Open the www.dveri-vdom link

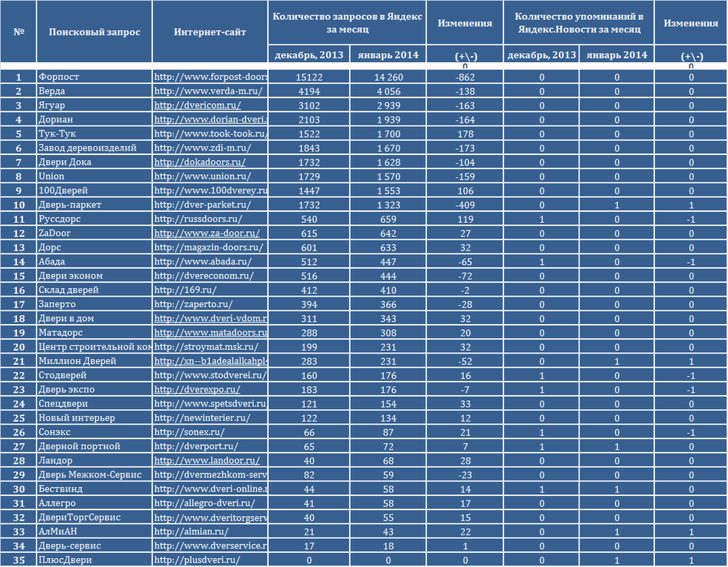point(210,318)
